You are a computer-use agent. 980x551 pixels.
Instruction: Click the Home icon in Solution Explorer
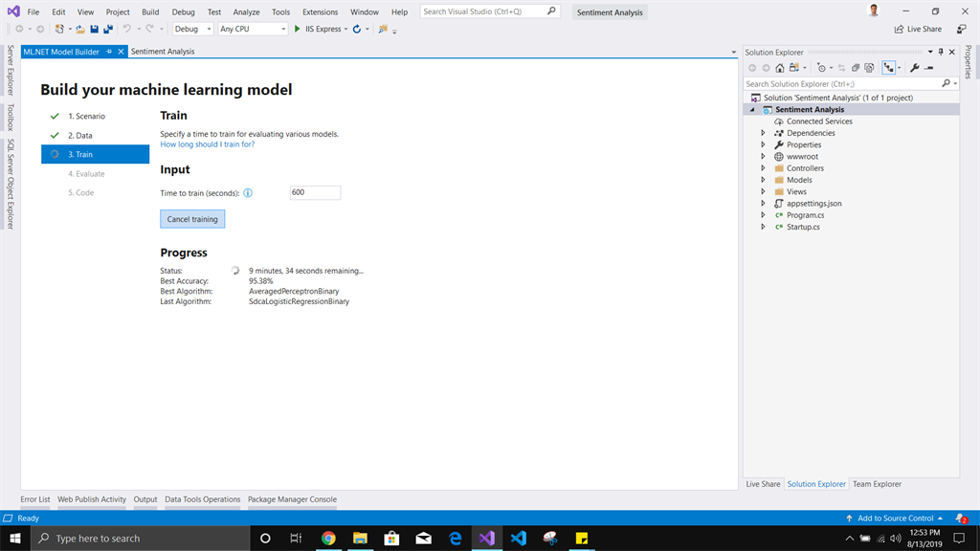click(780, 68)
